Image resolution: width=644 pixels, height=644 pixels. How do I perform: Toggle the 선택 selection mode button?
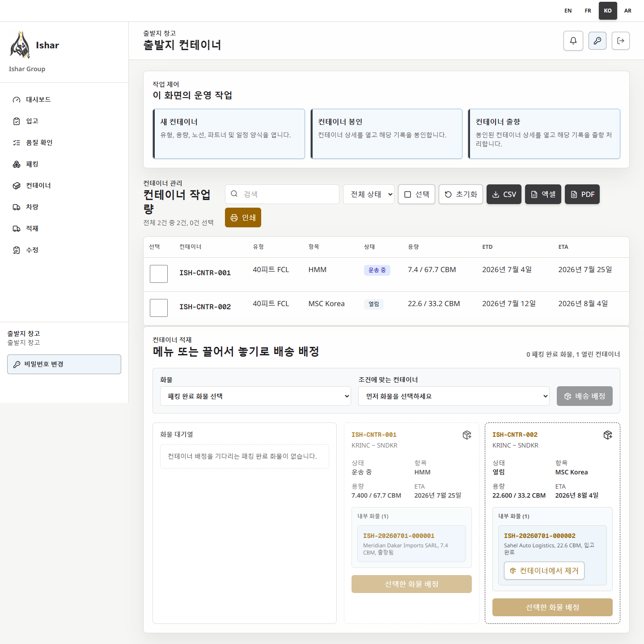click(x=416, y=194)
